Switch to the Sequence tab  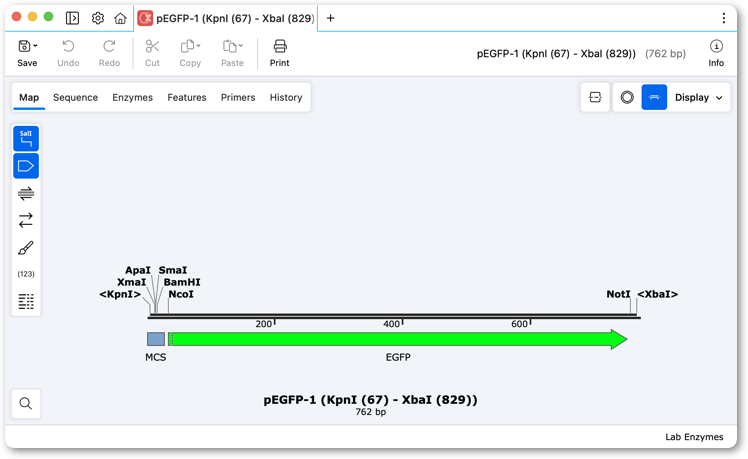[x=75, y=97]
